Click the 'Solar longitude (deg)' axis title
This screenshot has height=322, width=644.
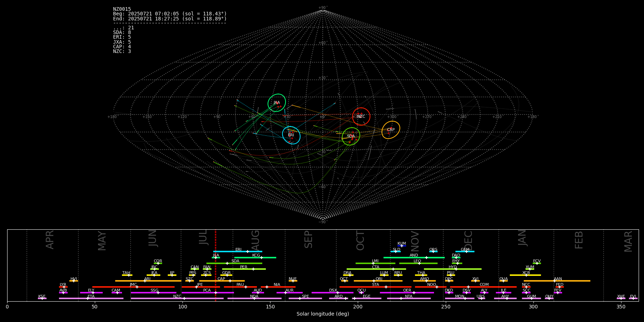click(x=323, y=314)
